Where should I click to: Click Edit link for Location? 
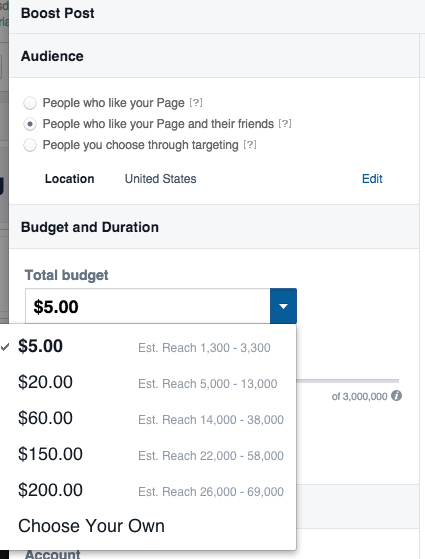pyautogui.click(x=372, y=179)
